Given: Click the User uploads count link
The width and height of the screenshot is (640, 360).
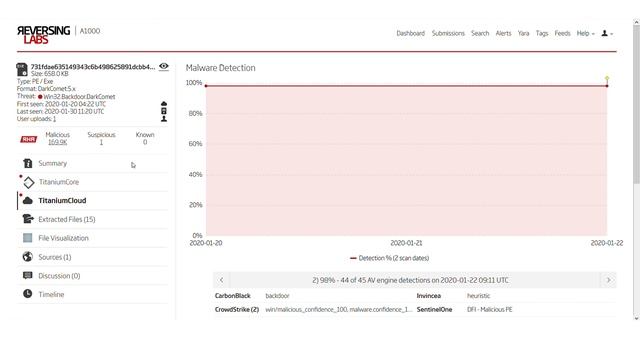Looking at the screenshot, I should coord(54,119).
